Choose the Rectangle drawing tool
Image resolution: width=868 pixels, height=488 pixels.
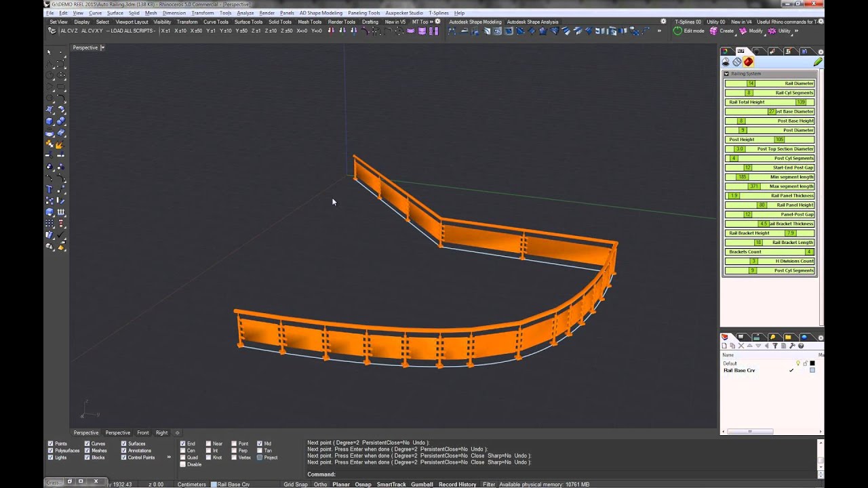click(60, 86)
